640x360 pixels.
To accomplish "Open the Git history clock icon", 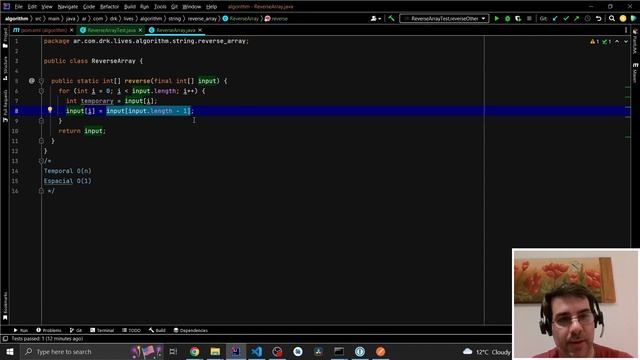I will (x=587, y=18).
